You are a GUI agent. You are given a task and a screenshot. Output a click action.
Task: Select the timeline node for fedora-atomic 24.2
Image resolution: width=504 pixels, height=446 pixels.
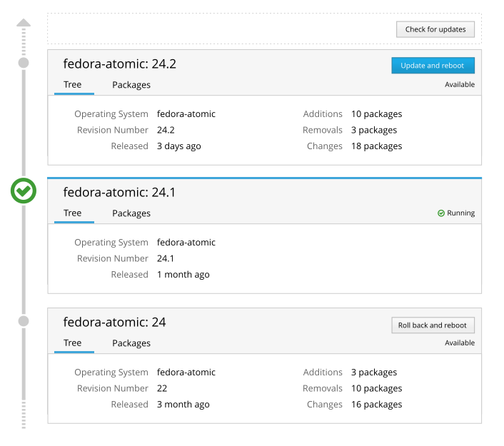click(24, 63)
